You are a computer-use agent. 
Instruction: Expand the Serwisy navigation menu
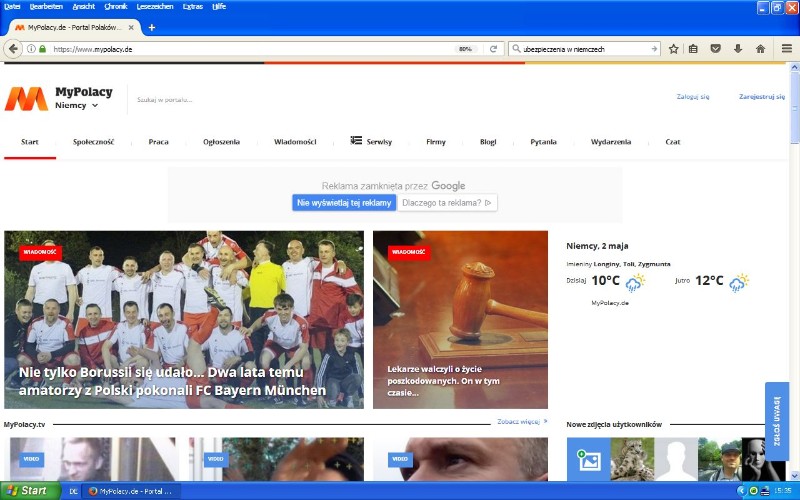coord(371,141)
